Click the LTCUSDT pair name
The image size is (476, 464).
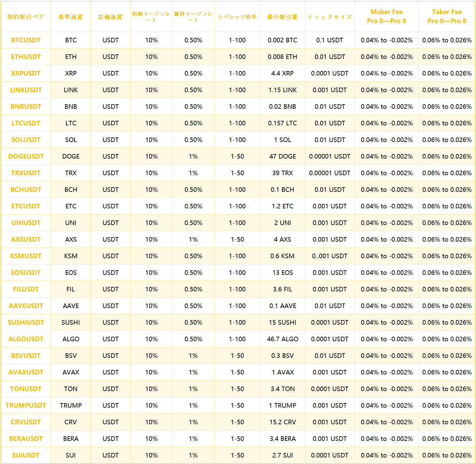pos(26,123)
